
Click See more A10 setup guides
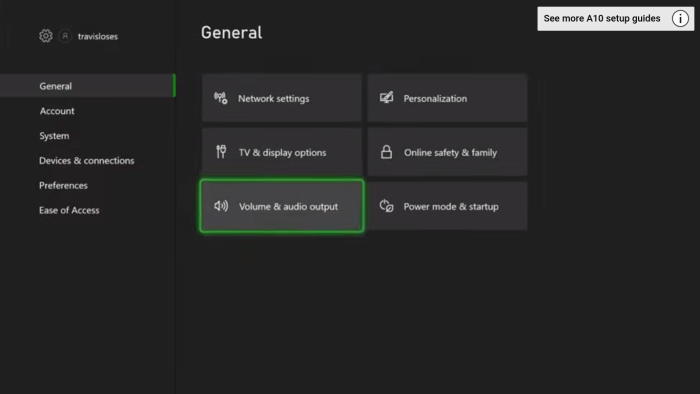click(616, 19)
